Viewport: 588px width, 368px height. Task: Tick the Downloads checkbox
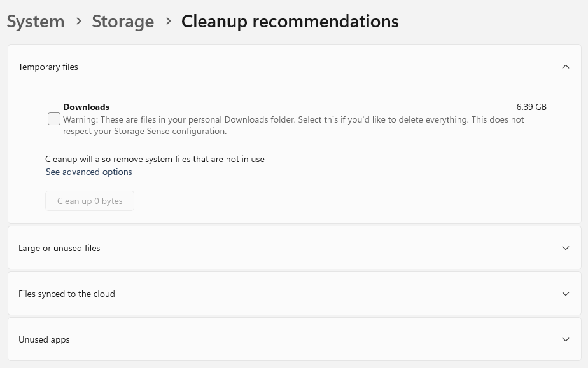[x=54, y=119]
